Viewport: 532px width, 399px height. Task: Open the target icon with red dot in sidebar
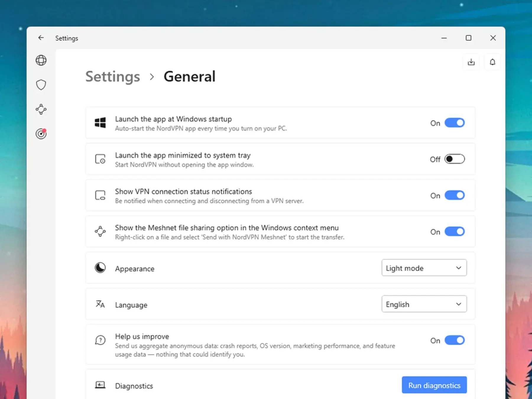pyautogui.click(x=41, y=134)
